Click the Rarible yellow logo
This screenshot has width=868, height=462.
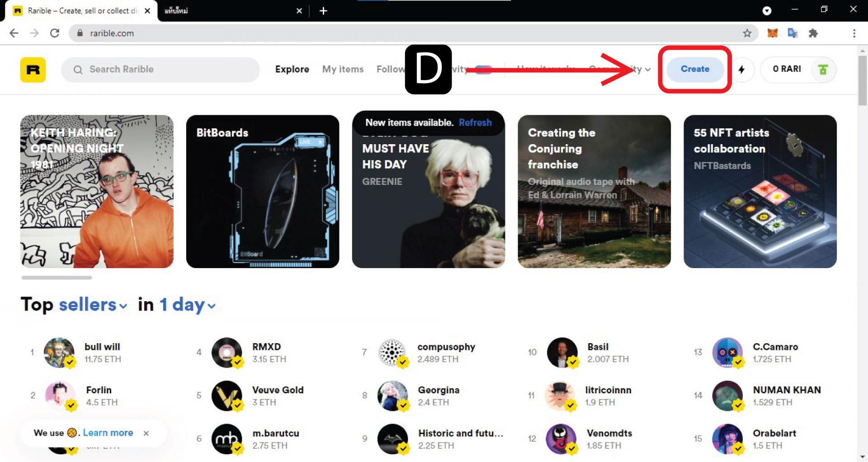(x=33, y=70)
